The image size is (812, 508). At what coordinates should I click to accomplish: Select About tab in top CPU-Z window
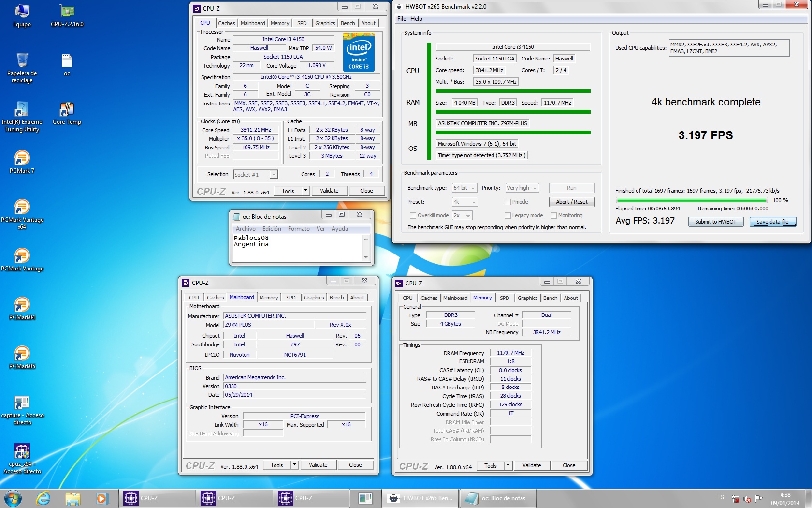point(368,23)
